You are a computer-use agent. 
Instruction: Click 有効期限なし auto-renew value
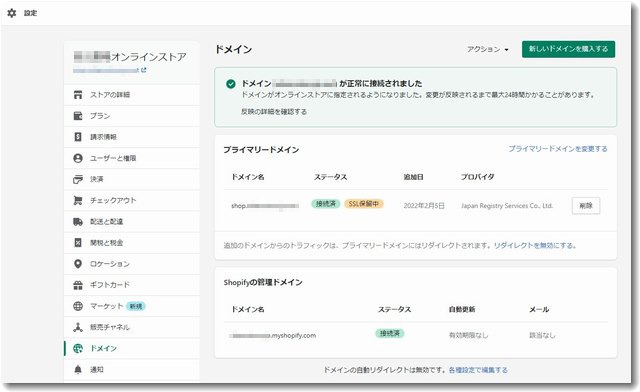pos(468,335)
